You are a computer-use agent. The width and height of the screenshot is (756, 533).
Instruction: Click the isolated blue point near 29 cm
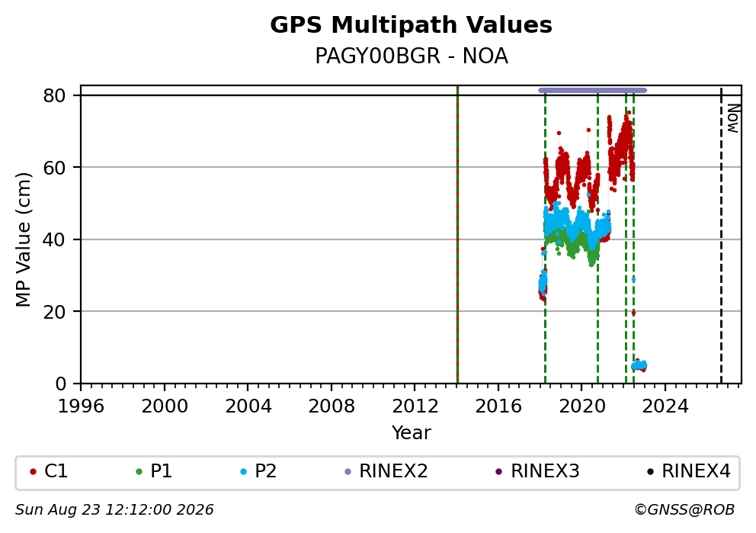pos(633,280)
